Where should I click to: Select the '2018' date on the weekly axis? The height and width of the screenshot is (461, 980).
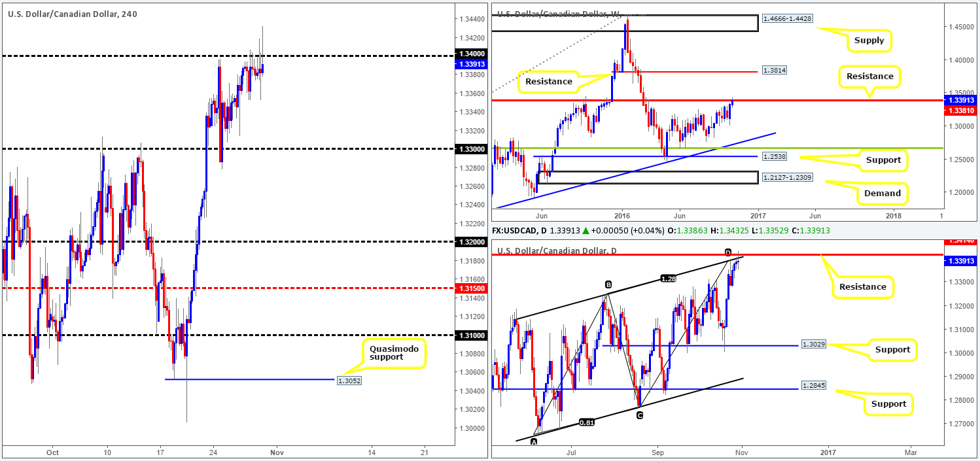(x=894, y=215)
